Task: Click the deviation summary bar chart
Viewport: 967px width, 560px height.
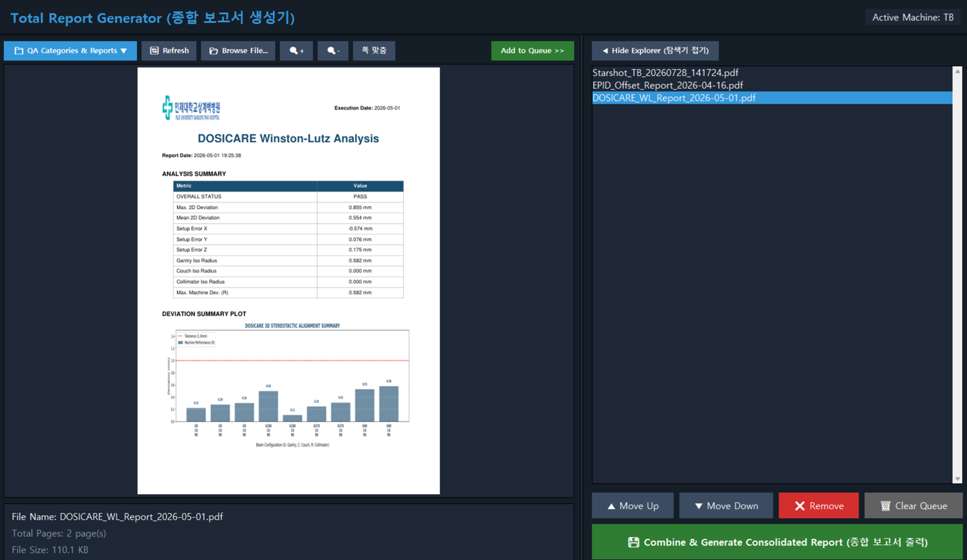Action: pos(287,385)
